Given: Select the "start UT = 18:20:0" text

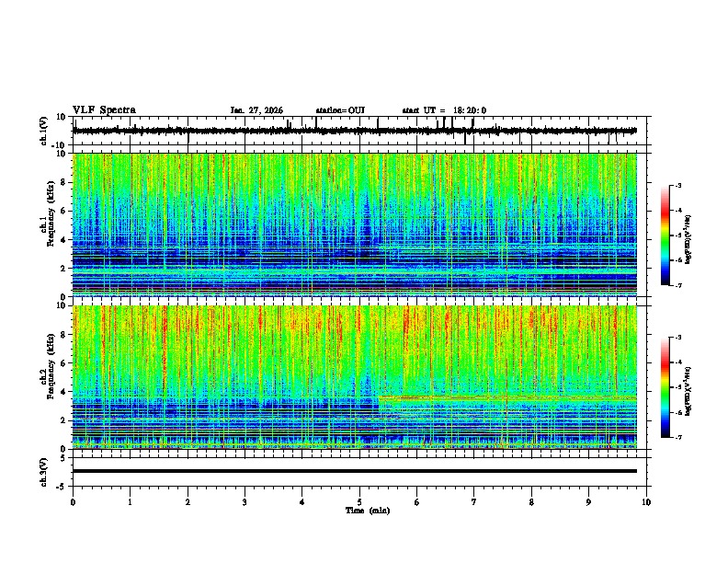Looking at the screenshot, I should coord(444,110).
